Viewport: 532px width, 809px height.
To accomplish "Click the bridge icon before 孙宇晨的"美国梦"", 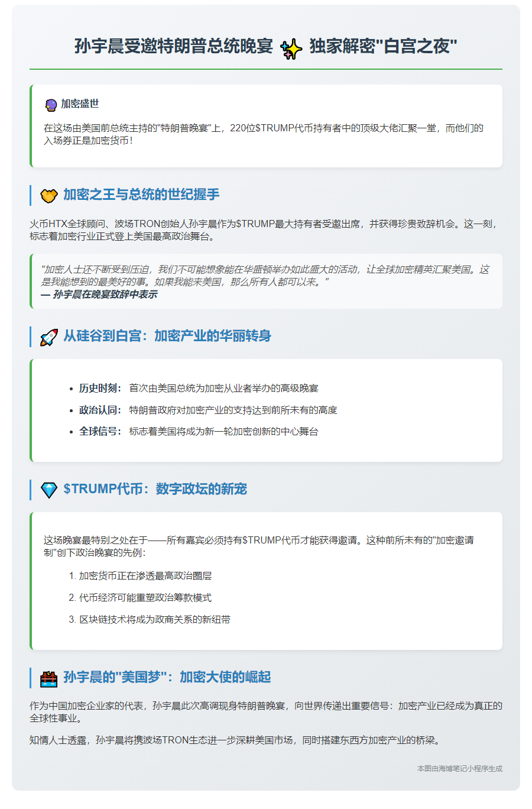I will tap(48, 678).
